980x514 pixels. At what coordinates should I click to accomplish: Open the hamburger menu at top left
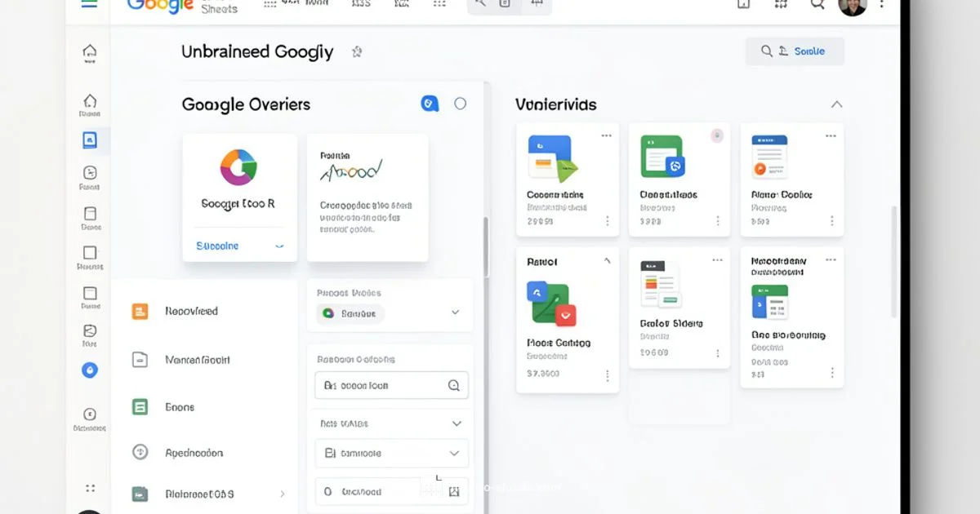pyautogui.click(x=90, y=3)
